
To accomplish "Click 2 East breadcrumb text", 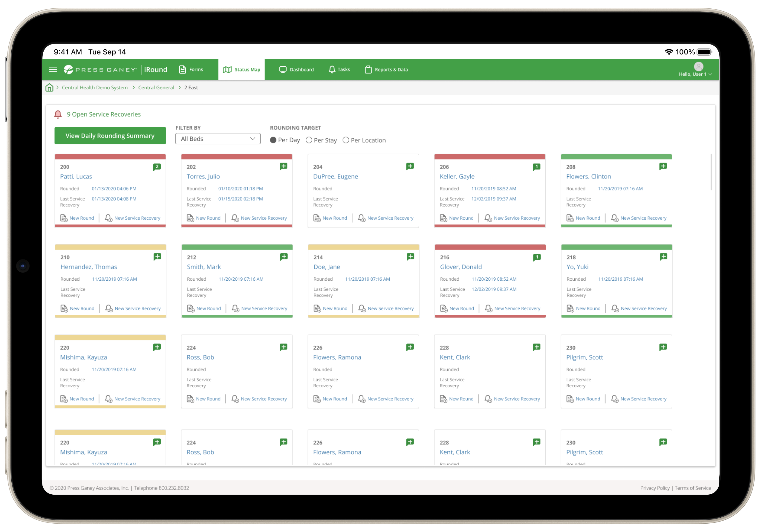I will tap(191, 88).
